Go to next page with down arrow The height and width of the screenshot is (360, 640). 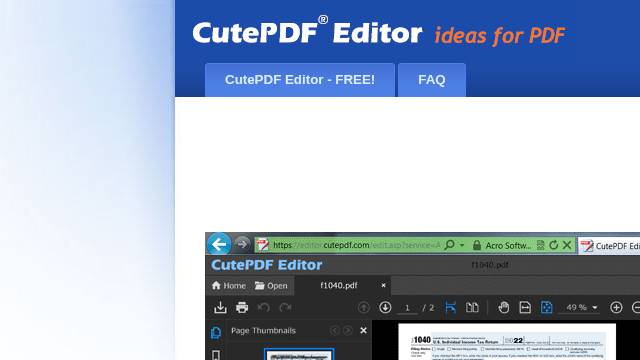[x=385, y=307]
